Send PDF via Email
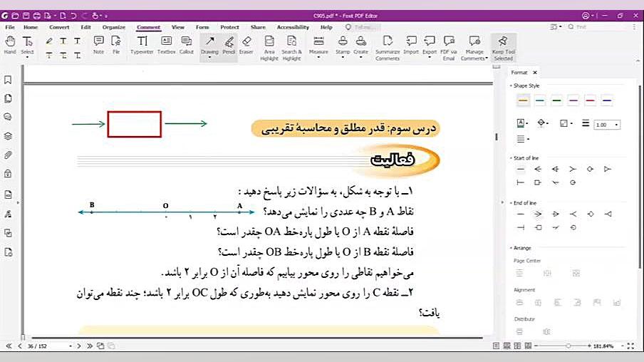The width and height of the screenshot is (644, 362). pyautogui.click(x=449, y=48)
